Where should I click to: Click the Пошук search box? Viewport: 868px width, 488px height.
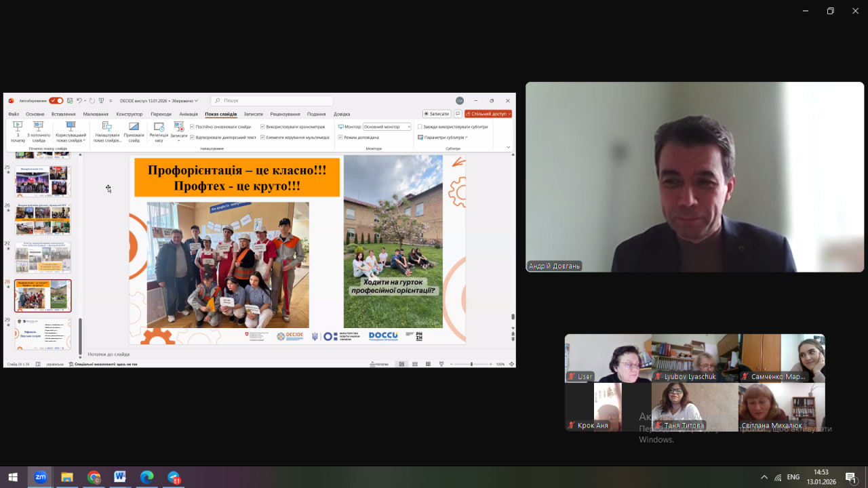tap(271, 100)
